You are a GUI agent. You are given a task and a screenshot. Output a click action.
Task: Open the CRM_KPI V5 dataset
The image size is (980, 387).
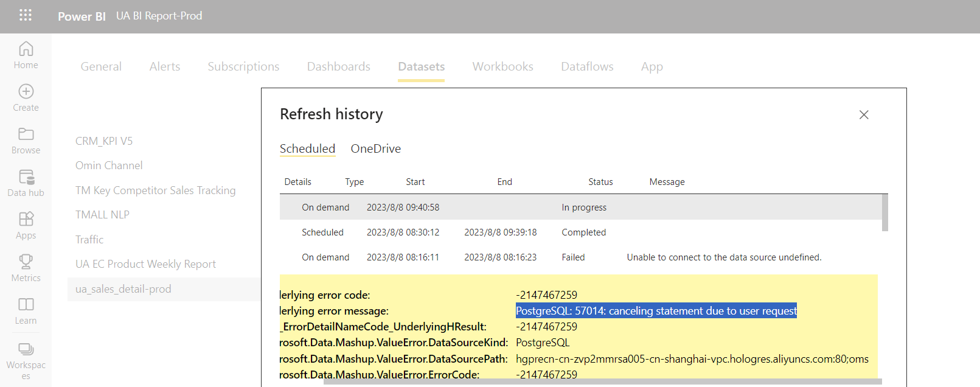104,141
